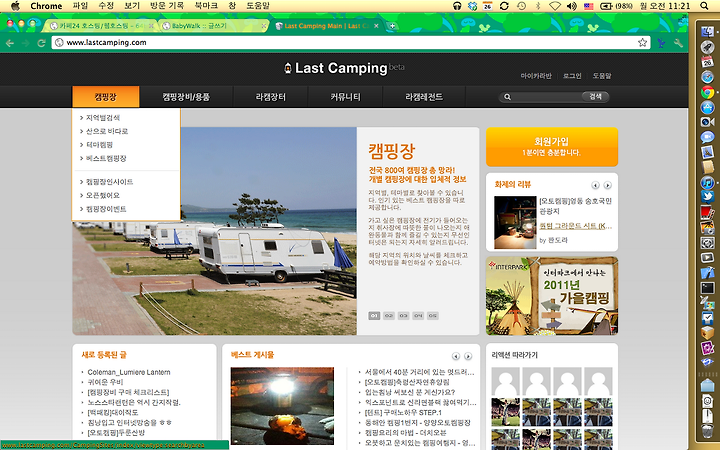Show next 화제의 리뷰 item
The image size is (720, 450).
point(608,186)
